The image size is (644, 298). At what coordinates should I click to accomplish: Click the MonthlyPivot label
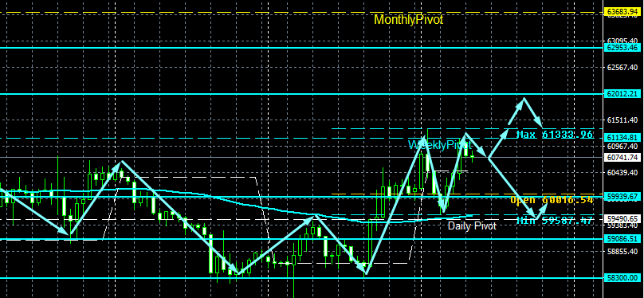coord(409,20)
